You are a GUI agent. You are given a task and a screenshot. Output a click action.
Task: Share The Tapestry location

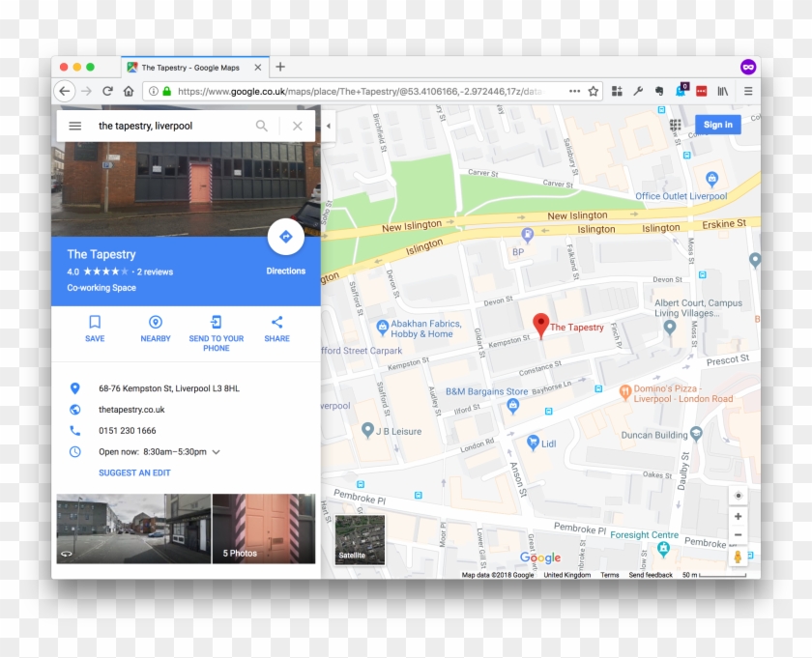(x=276, y=328)
